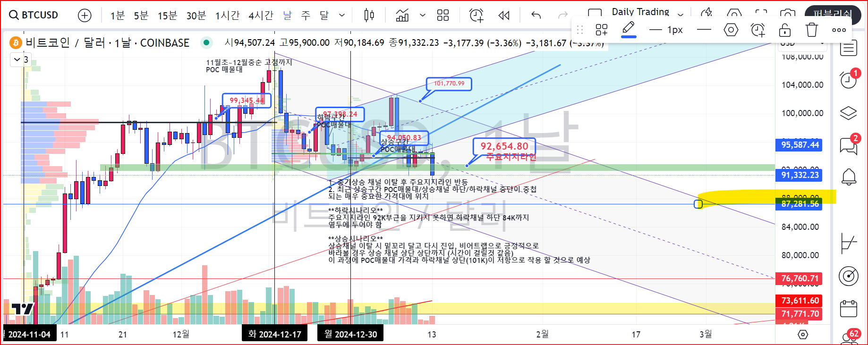
Task: Open drawing templates in floating toolbar
Action: tap(601, 30)
